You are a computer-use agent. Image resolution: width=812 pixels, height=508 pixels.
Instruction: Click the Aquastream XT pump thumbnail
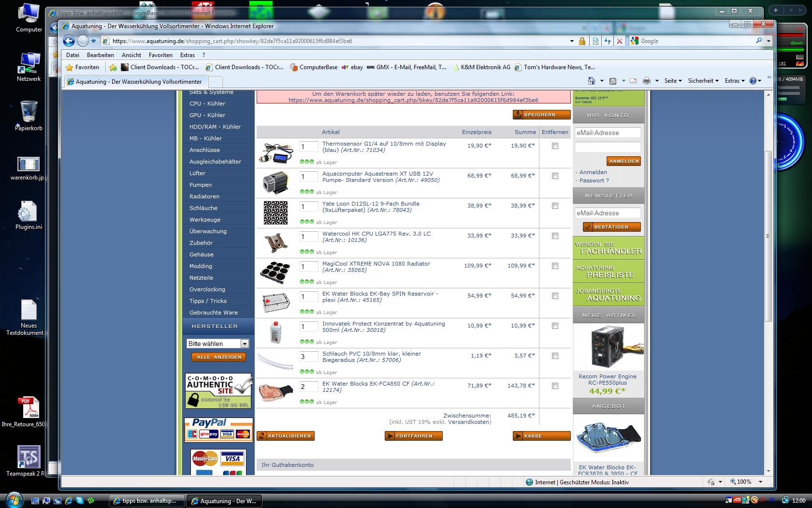(x=276, y=183)
